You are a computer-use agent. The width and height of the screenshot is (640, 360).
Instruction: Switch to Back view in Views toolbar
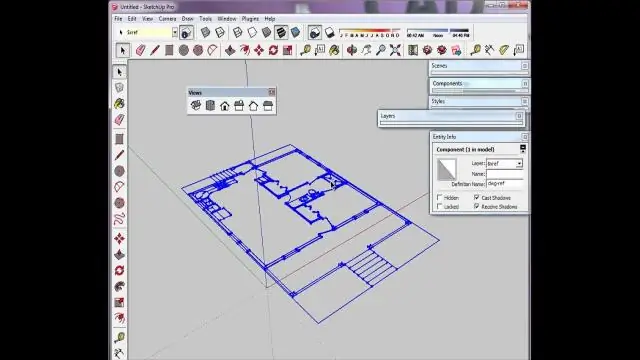pos(253,106)
